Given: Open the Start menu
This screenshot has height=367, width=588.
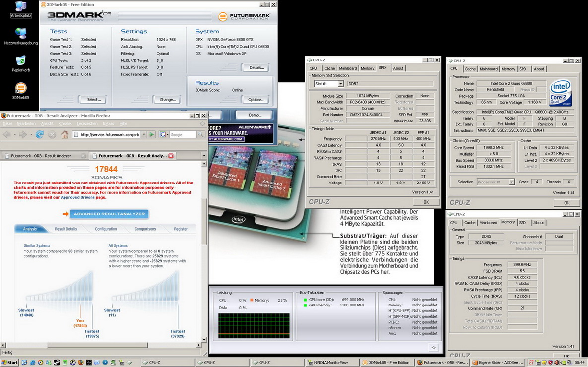Looking at the screenshot, I should (x=10, y=362).
